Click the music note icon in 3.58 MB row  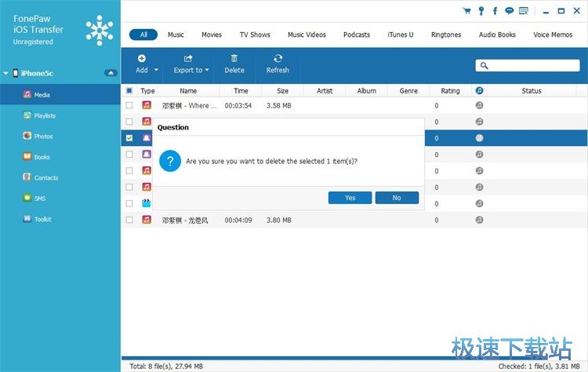tap(479, 105)
